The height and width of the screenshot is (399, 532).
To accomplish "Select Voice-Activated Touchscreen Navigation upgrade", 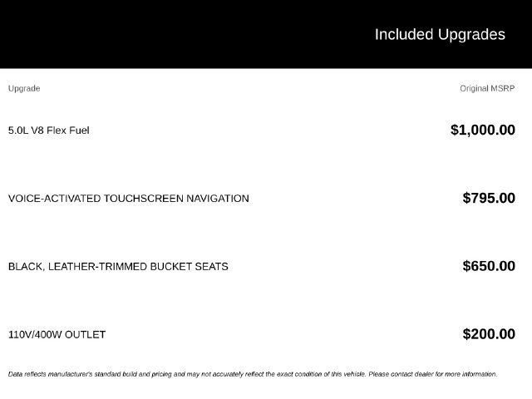I will pos(129,199).
